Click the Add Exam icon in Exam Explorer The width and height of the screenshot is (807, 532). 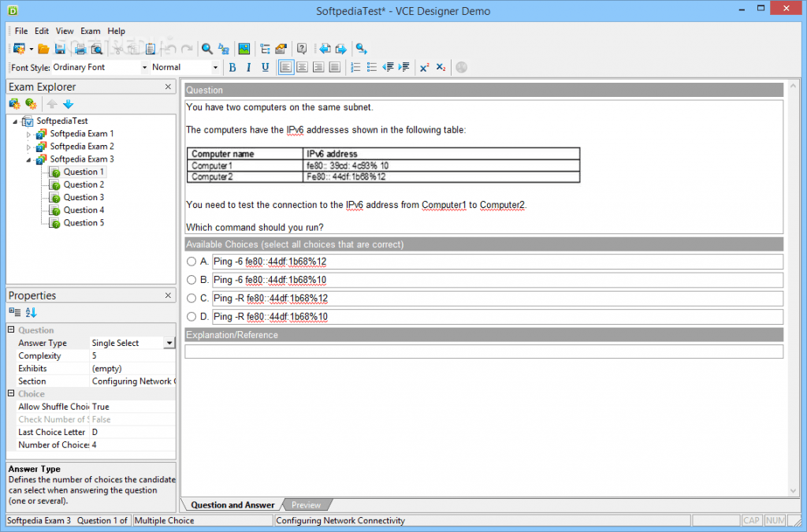pyautogui.click(x=13, y=104)
